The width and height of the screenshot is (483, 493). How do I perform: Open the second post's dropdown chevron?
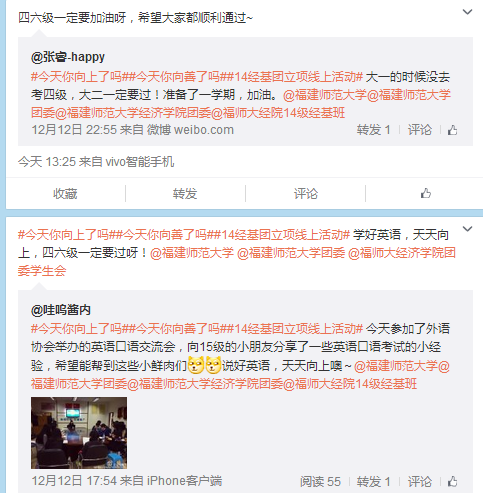click(x=467, y=229)
